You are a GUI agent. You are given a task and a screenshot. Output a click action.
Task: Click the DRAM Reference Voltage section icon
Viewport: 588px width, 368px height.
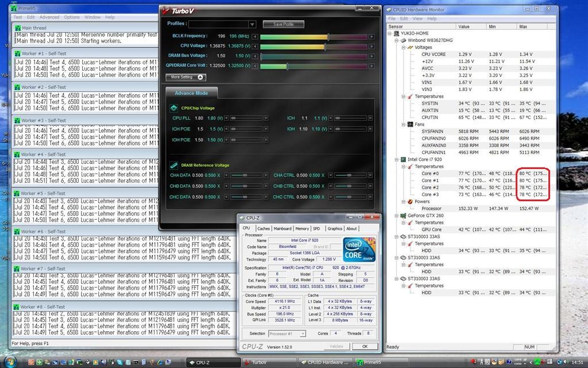[x=173, y=165]
